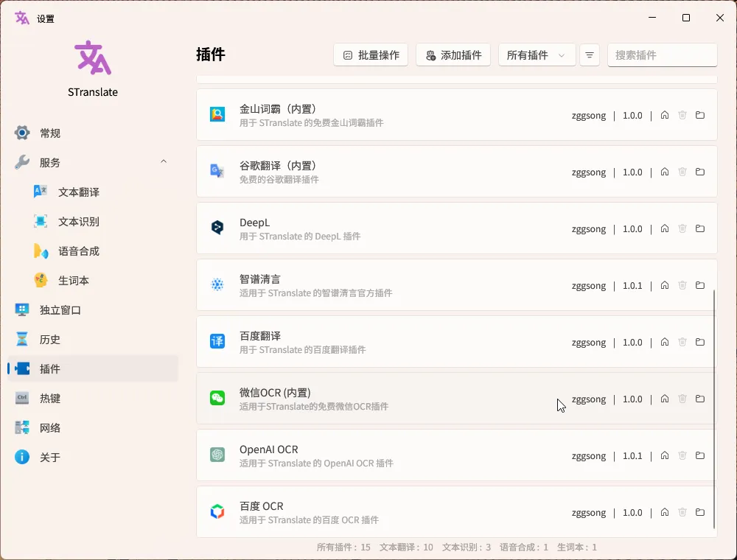Open the folder of 微信OCR plugin
This screenshot has height=560, width=737.
[x=699, y=399]
